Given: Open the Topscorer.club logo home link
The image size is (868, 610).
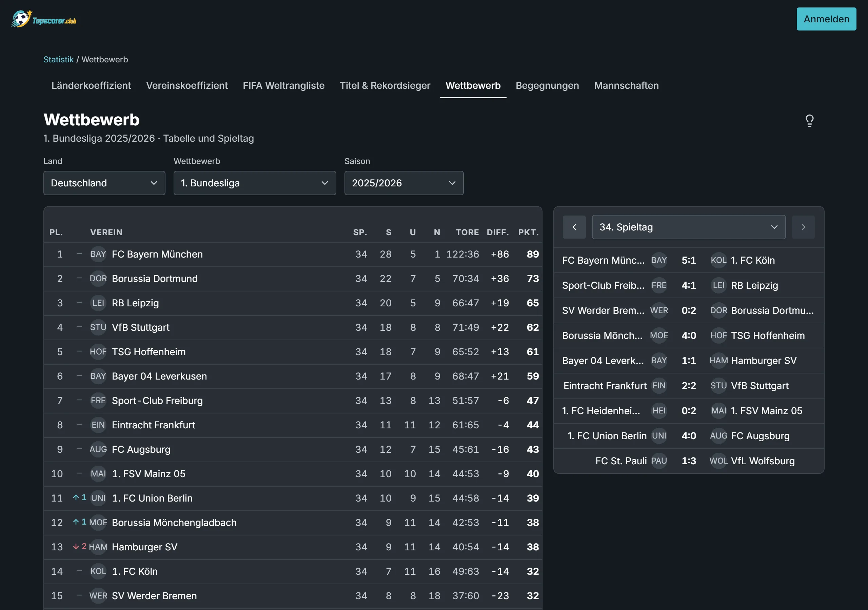Looking at the screenshot, I should [x=43, y=19].
